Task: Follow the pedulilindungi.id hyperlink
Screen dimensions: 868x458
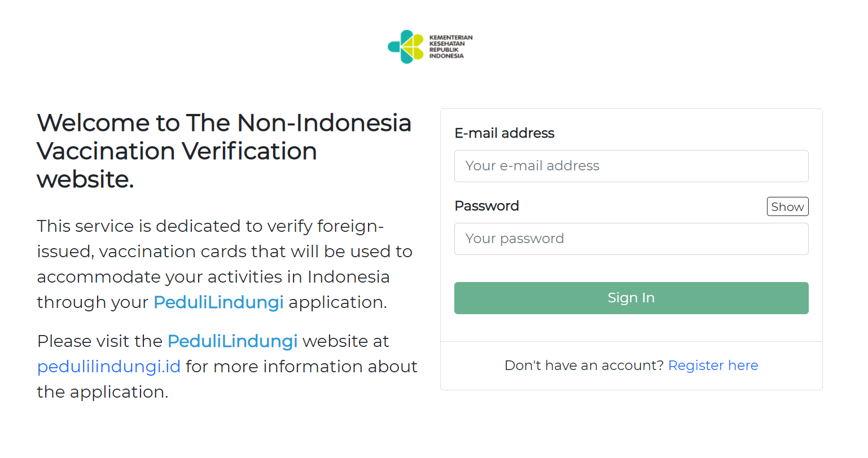Action: tap(109, 367)
